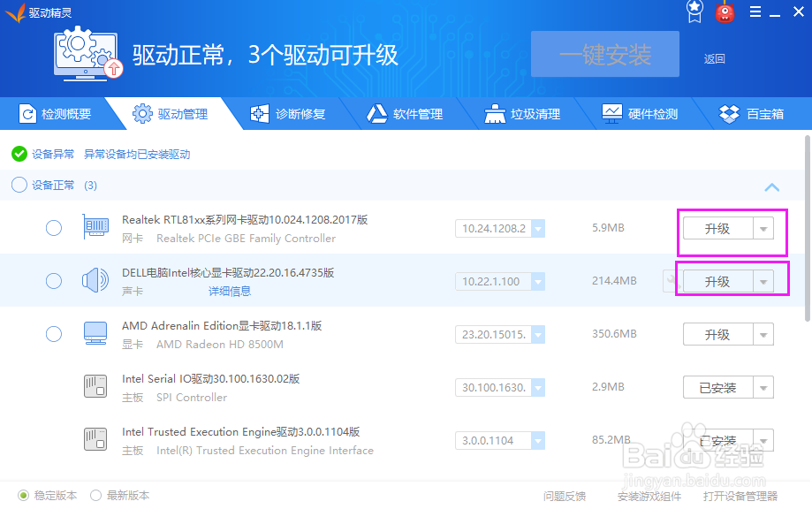Click the text 异常设备均已安装驱动
812x509 pixels.
[x=137, y=154]
